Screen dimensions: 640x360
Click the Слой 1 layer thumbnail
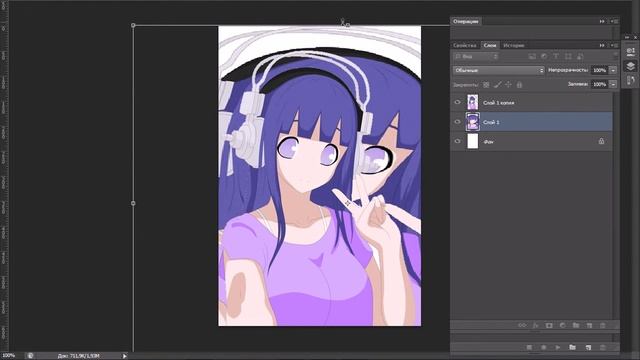[473, 122]
